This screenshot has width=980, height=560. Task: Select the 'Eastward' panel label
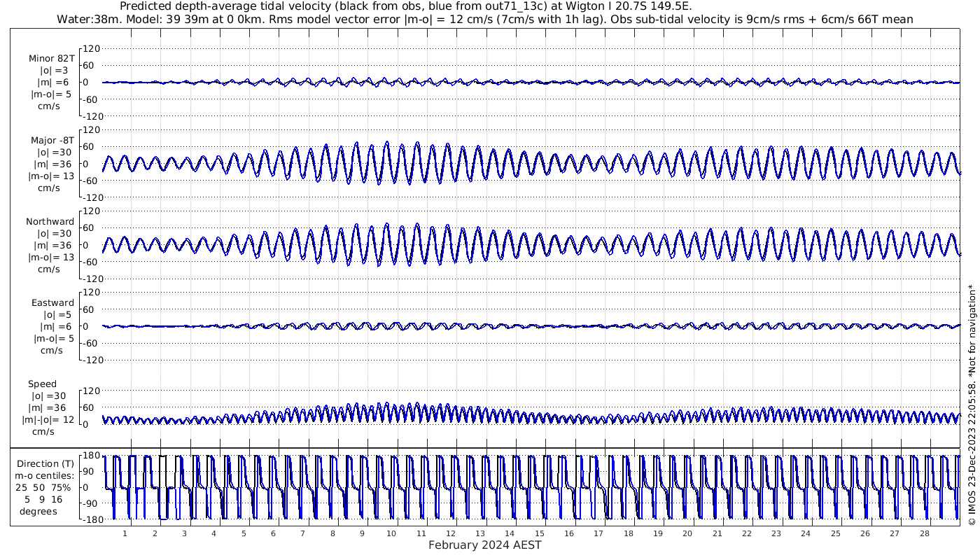[x=52, y=303]
